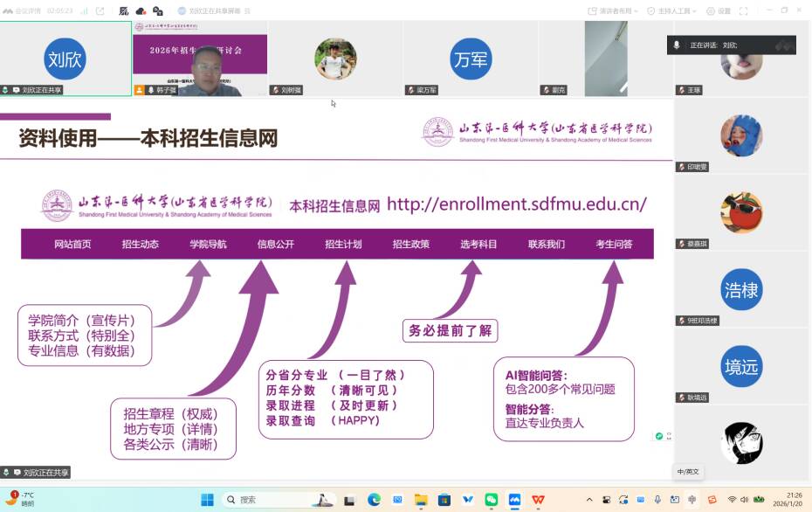Click the 中/英文 input language toggle
This screenshot has height=512, width=812.
[x=688, y=472]
